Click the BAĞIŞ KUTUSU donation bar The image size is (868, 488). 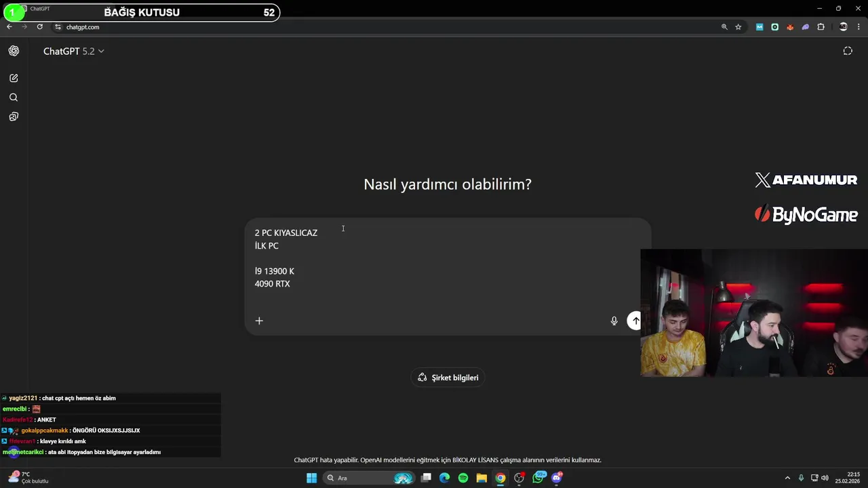(142, 12)
